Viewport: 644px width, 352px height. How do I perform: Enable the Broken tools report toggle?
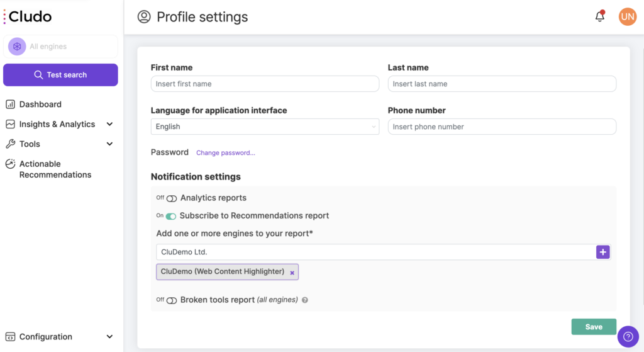point(172,300)
